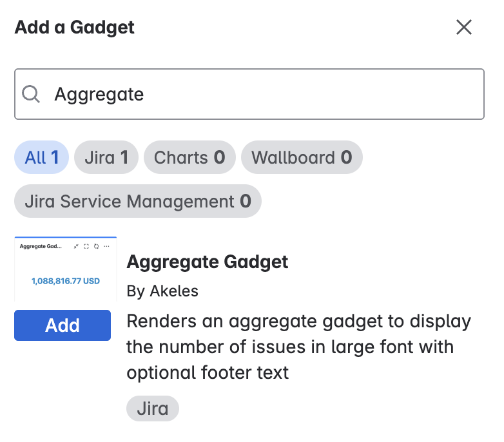Viewport: 504px width, 442px height.
Task: Select the All 1 filter chip
Action: coord(42,157)
